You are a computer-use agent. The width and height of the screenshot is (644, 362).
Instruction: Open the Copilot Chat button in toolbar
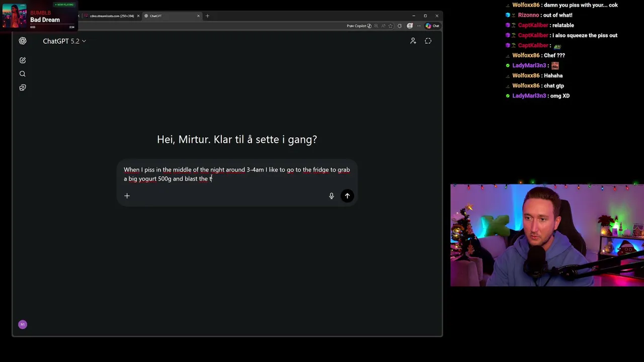click(x=432, y=26)
